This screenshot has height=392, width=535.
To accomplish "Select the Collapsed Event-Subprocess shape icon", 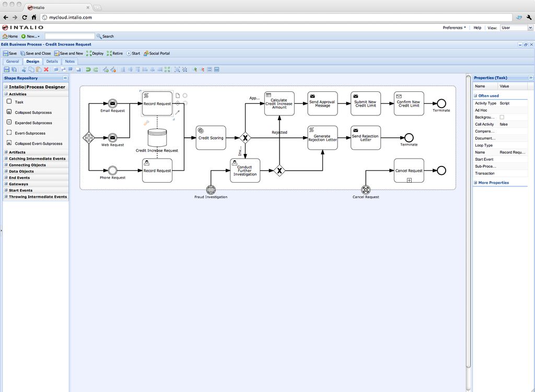I will 9,143.
